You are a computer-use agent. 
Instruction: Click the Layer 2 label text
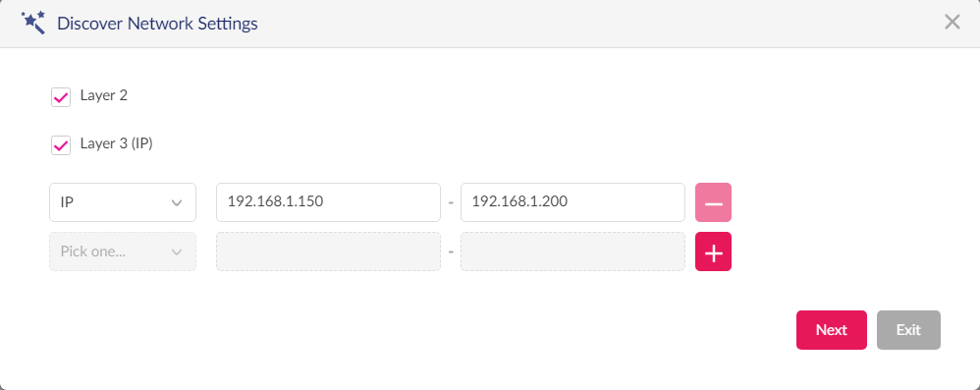click(x=104, y=95)
